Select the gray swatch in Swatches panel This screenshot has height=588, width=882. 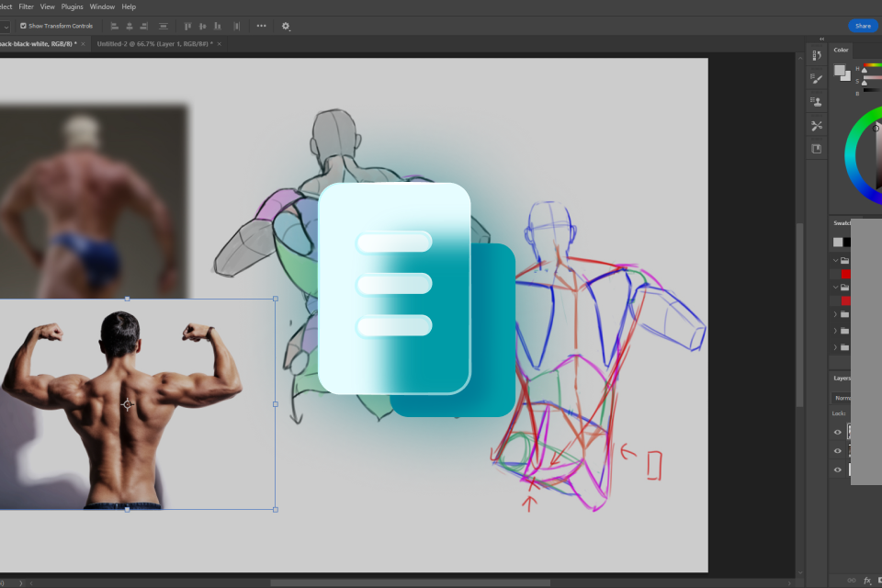click(x=838, y=242)
